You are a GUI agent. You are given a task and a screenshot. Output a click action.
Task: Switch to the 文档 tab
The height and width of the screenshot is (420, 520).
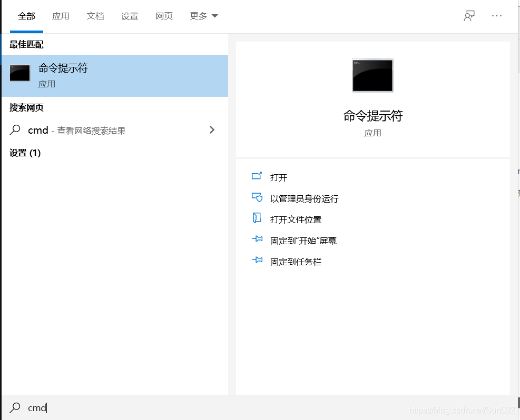tap(95, 16)
